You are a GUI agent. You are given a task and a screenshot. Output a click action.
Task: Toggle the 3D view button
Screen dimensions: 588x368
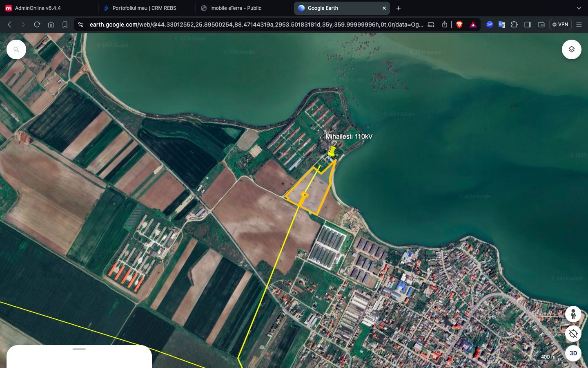[573, 353]
